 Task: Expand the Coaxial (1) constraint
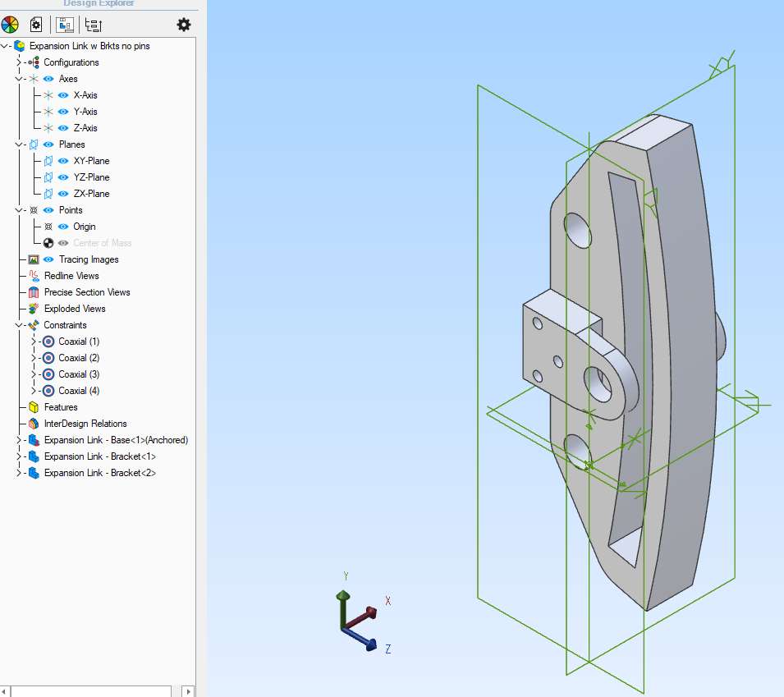[x=34, y=342]
